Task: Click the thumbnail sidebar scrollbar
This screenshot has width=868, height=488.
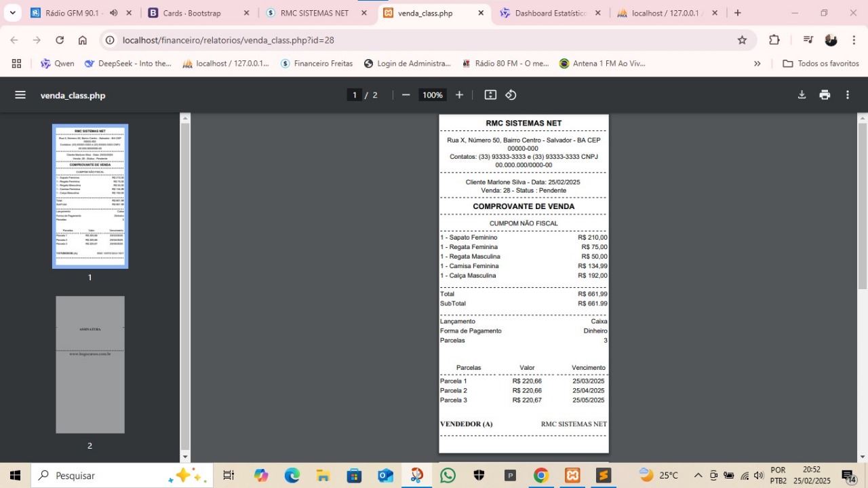Action: [184, 285]
